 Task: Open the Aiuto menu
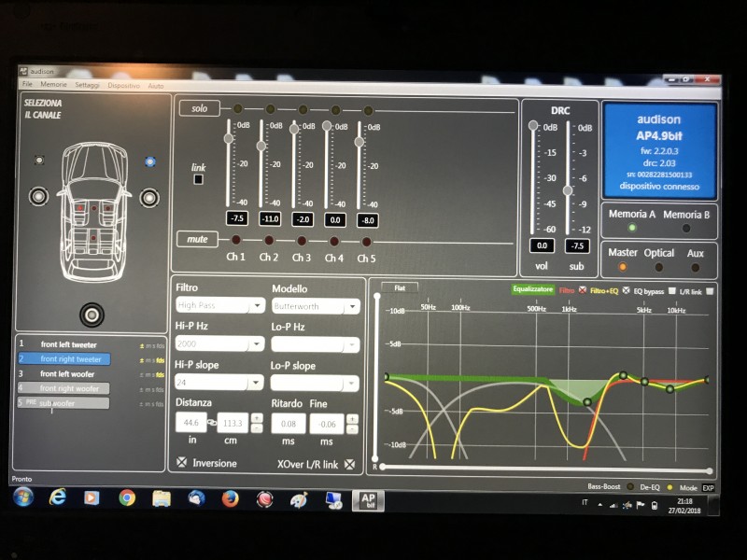click(x=155, y=86)
